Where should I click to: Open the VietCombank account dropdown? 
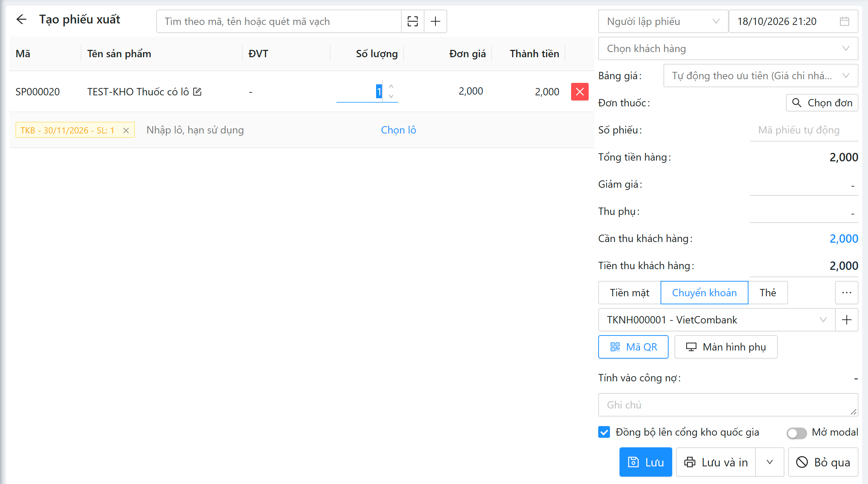pos(717,320)
